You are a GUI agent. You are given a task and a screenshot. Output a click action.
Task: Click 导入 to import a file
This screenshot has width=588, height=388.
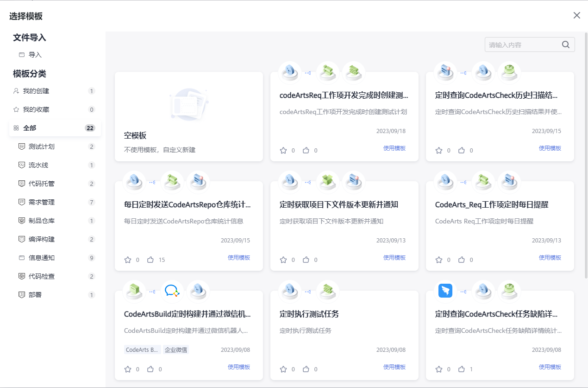[x=35, y=55]
